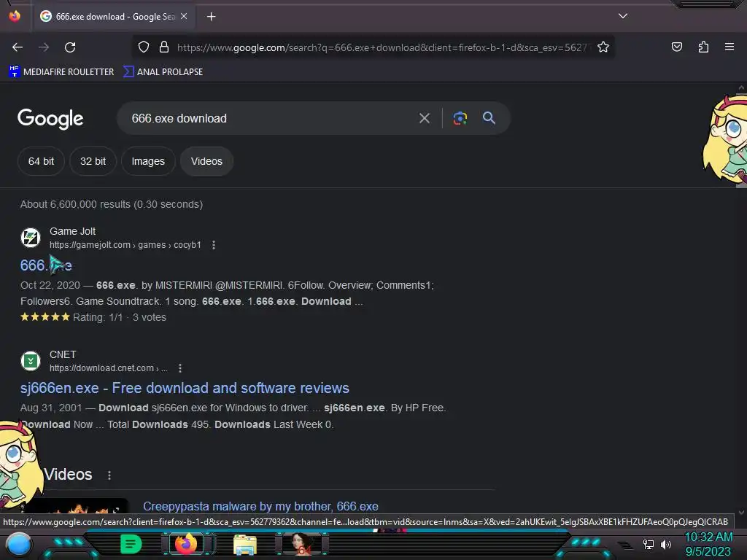The width and height of the screenshot is (747, 560).
Task: Click the Firefox icon left of tabs
Action: coord(15,16)
